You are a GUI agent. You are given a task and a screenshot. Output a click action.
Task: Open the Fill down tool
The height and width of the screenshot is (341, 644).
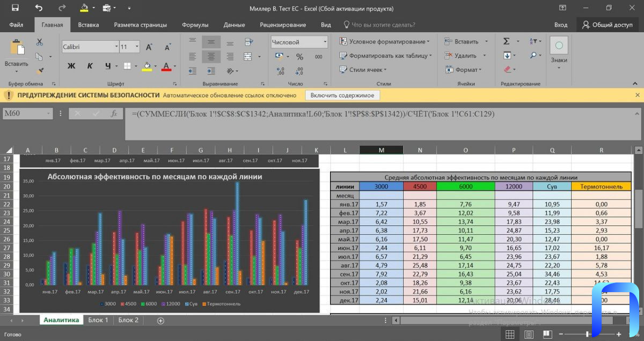click(507, 55)
